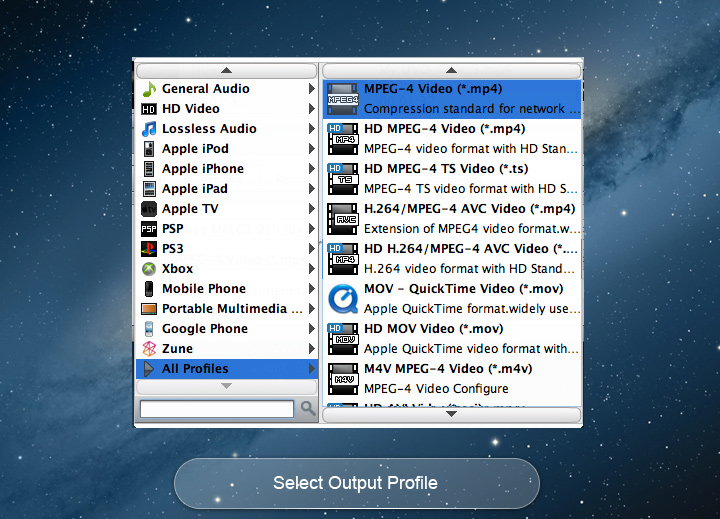This screenshot has height=519, width=720.
Task: Click the profile search text field
Action: [x=217, y=408]
